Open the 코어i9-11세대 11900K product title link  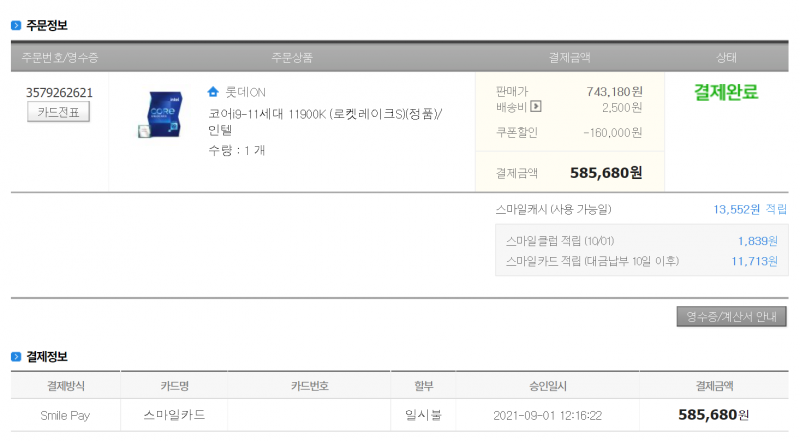pyautogui.click(x=324, y=121)
